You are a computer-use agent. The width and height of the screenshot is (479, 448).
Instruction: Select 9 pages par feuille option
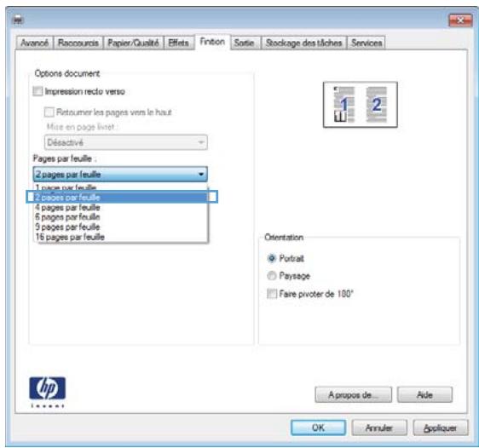tap(120, 227)
